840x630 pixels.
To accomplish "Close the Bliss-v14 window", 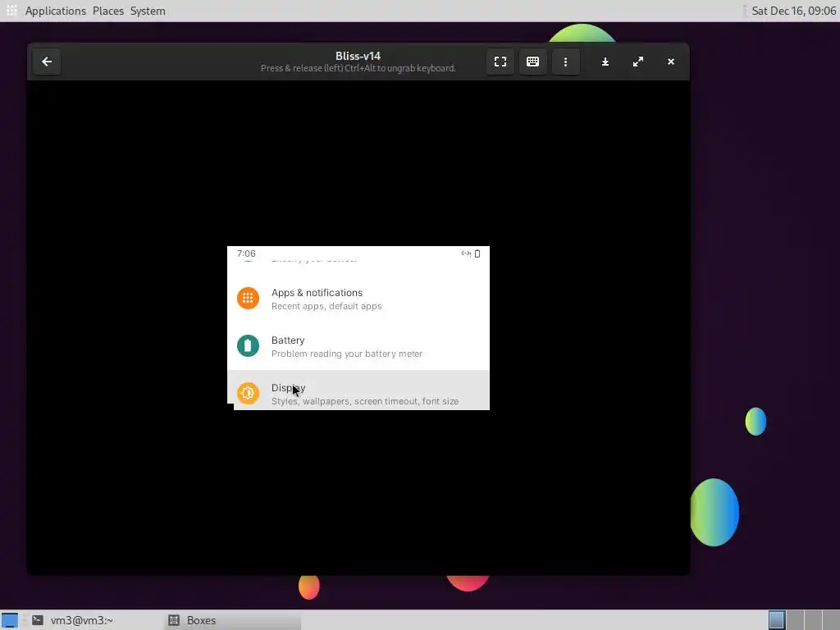I will pyautogui.click(x=671, y=62).
